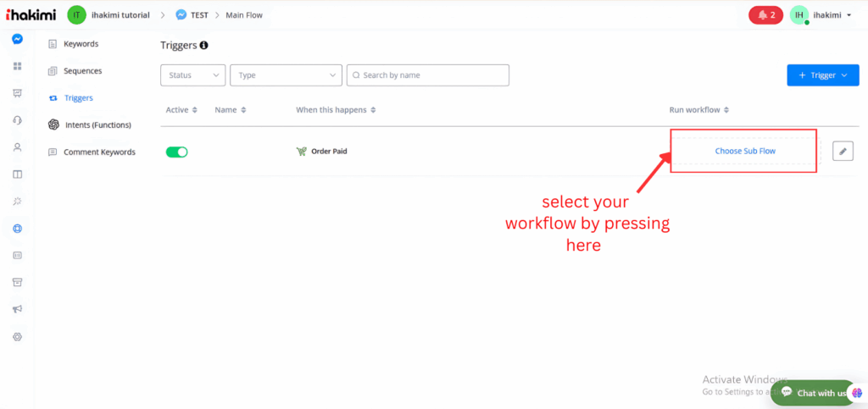Open the dashboard grid icon in sidebar
The height and width of the screenshot is (409, 868).
point(17,66)
